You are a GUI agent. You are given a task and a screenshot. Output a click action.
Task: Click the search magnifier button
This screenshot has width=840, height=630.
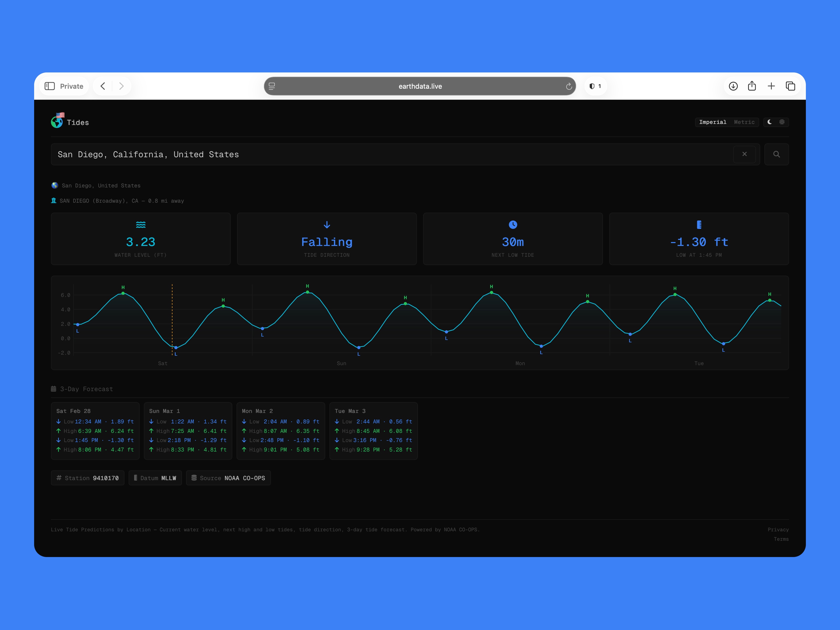[776, 154]
